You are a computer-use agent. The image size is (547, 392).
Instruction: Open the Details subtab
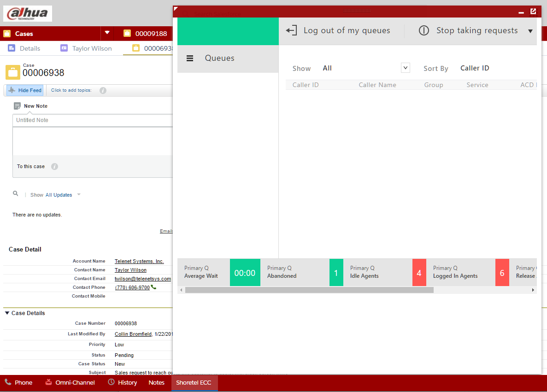24,48
